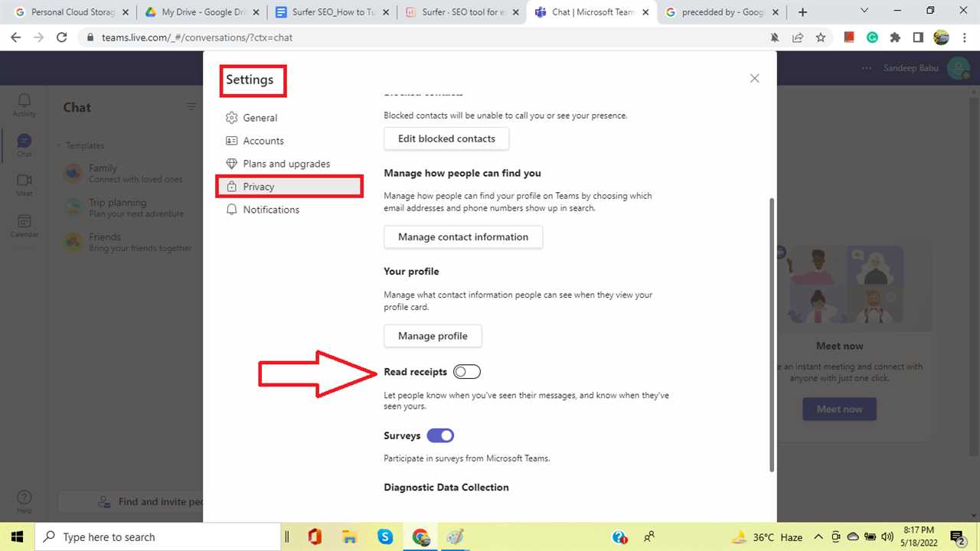Click the Help question mark icon
This screenshot has height=551, width=980.
[24, 501]
